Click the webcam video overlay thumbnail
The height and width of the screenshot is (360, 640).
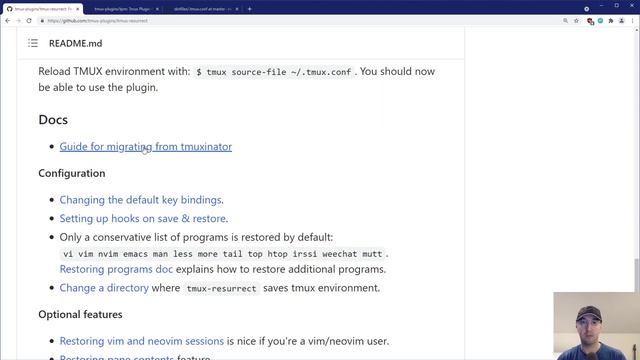596,326
